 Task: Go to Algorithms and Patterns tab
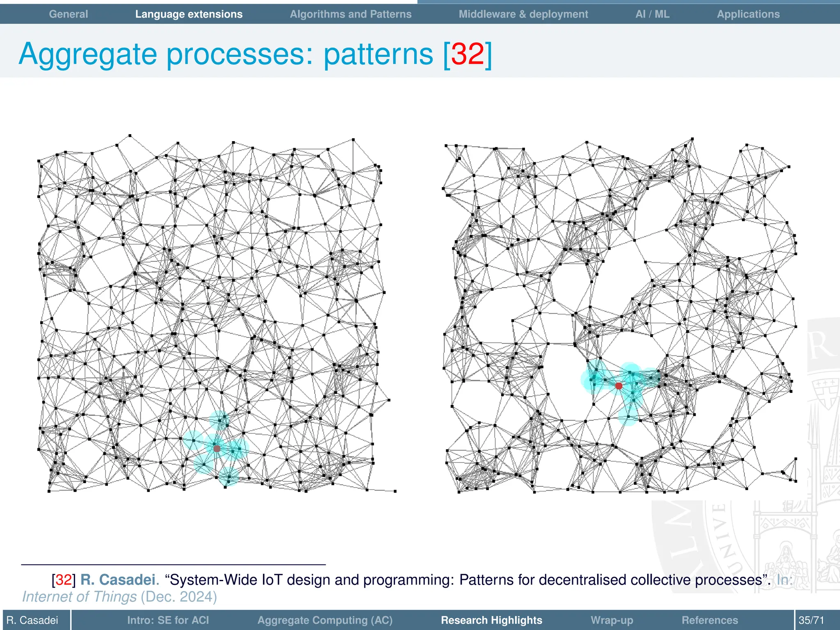click(x=351, y=14)
